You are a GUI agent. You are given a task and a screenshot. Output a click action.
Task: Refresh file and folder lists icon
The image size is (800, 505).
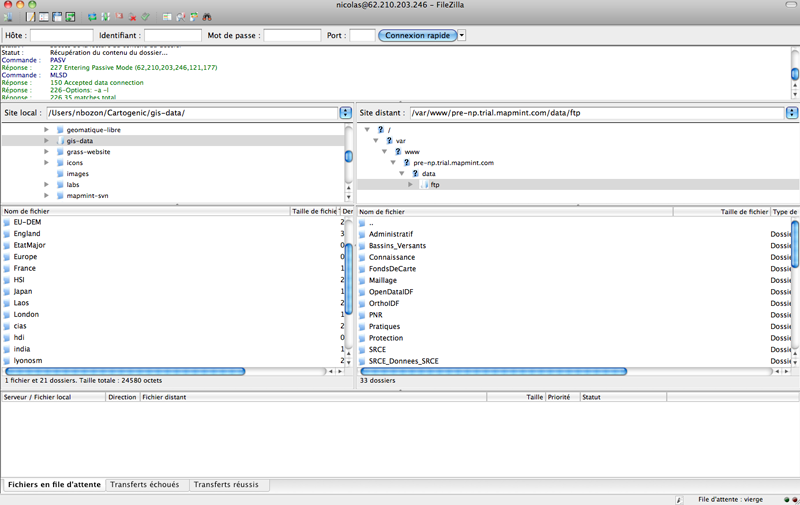[x=92, y=17]
